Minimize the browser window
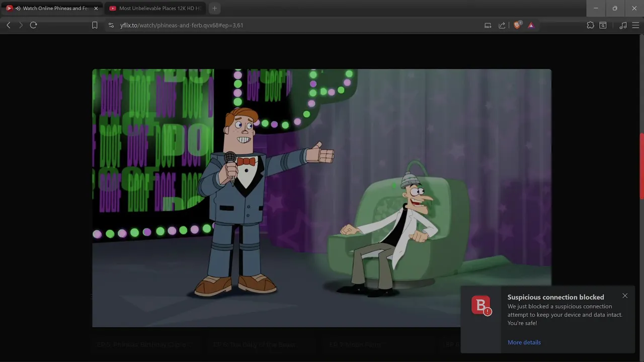 (596, 8)
